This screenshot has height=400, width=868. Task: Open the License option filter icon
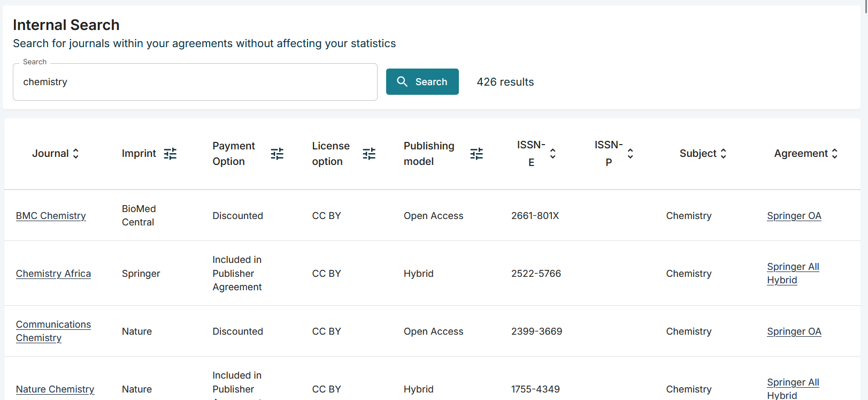(x=369, y=154)
